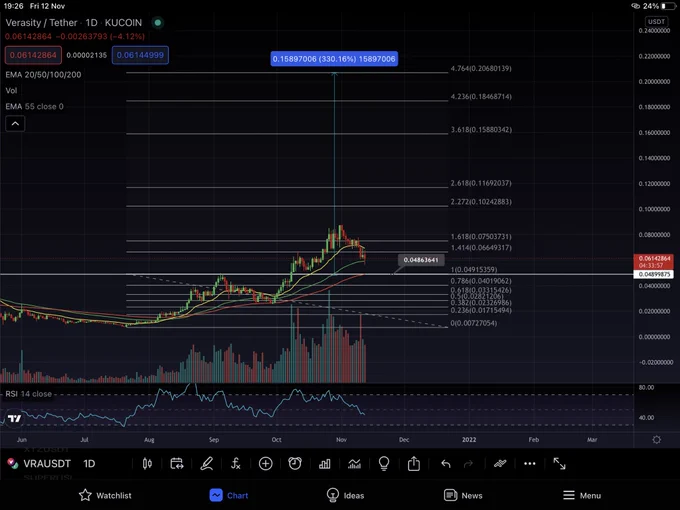This screenshot has width=680, height=510.
Task: Select the 4.236 Fibonacci level label
Action: (x=481, y=96)
